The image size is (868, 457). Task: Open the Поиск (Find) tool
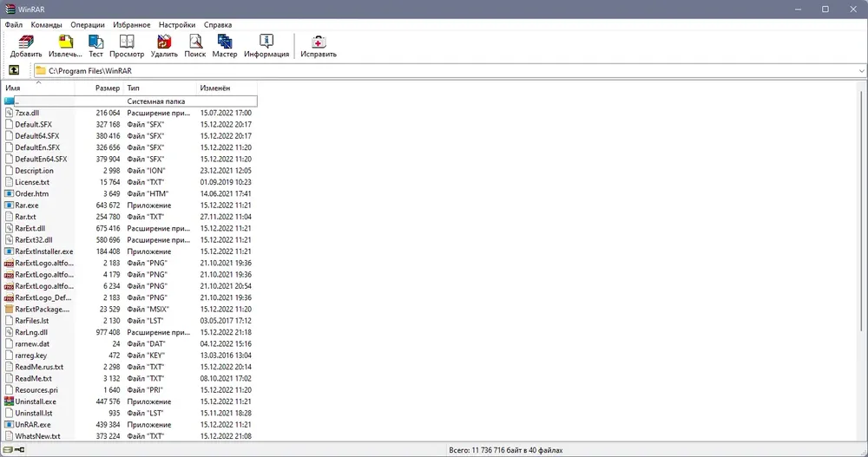click(x=195, y=45)
